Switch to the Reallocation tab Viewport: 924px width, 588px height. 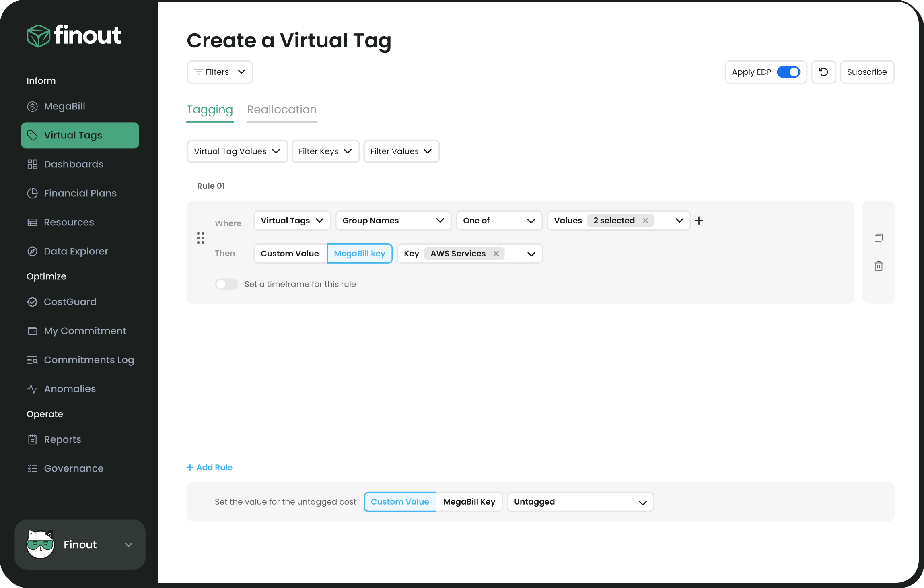tap(281, 109)
